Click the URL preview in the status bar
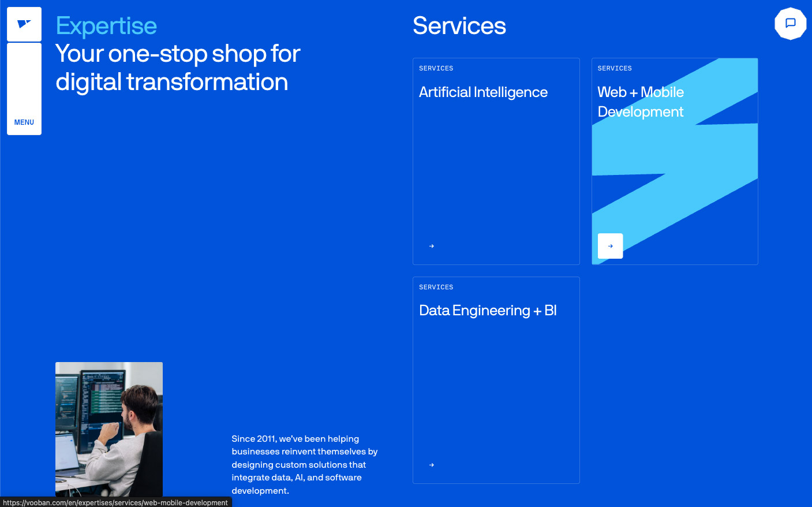 click(x=115, y=502)
